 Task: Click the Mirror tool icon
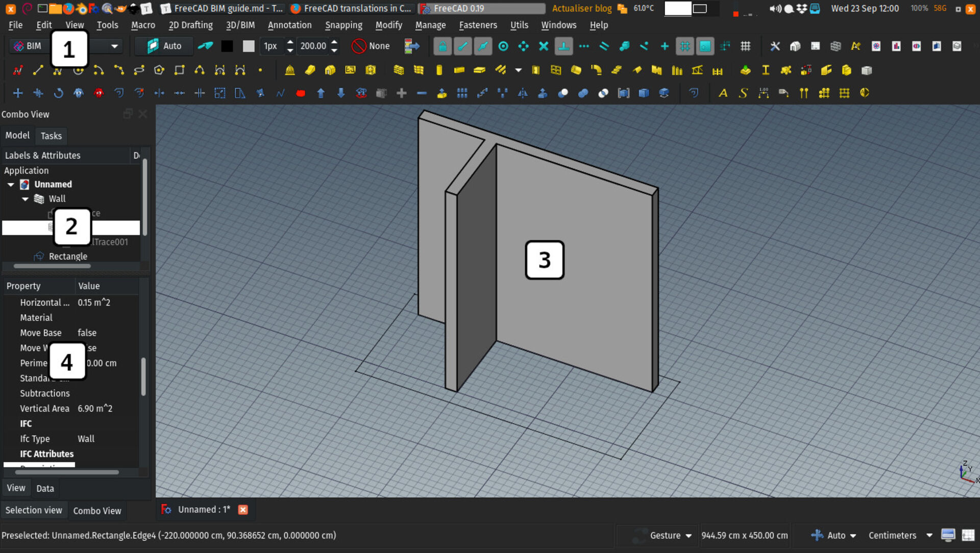point(523,93)
